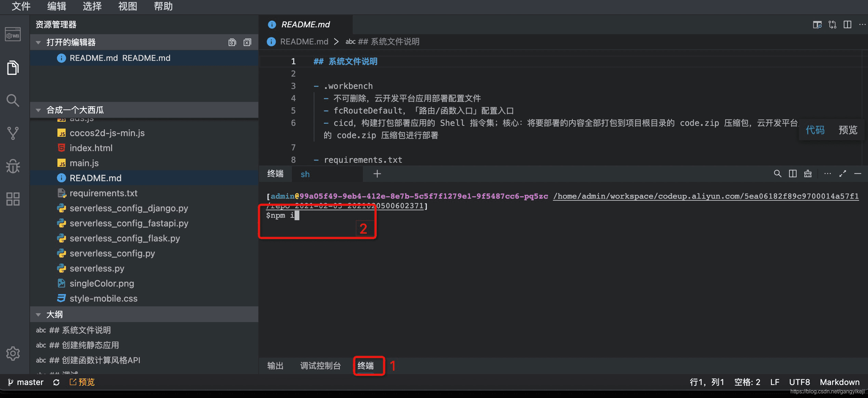Open the Settings gear at the bottom left
The image size is (868, 398).
click(x=13, y=354)
